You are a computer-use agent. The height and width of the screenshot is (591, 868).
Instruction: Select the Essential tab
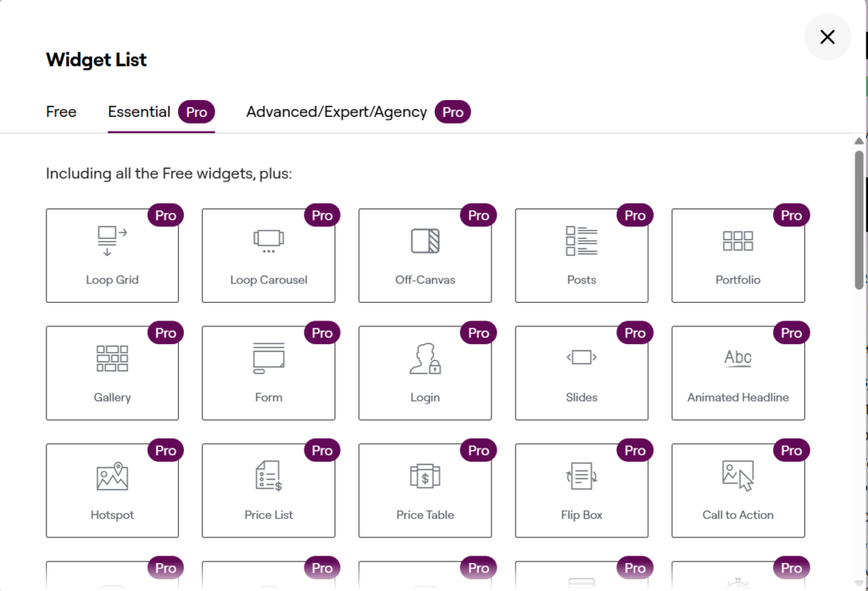point(140,112)
